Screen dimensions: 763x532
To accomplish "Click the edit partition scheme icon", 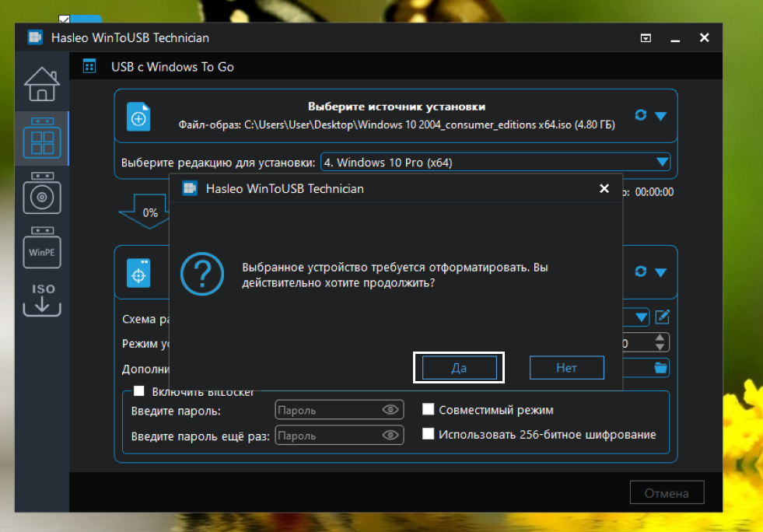I will coord(662,317).
